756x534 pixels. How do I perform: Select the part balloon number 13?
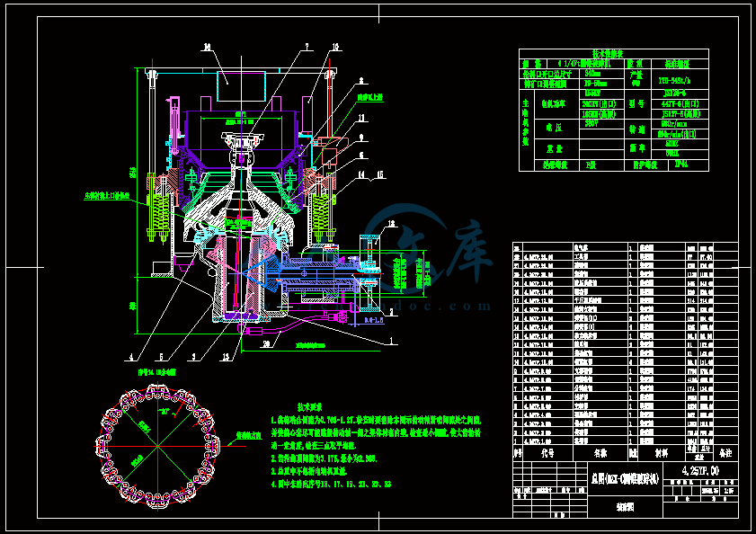pyautogui.click(x=225, y=357)
